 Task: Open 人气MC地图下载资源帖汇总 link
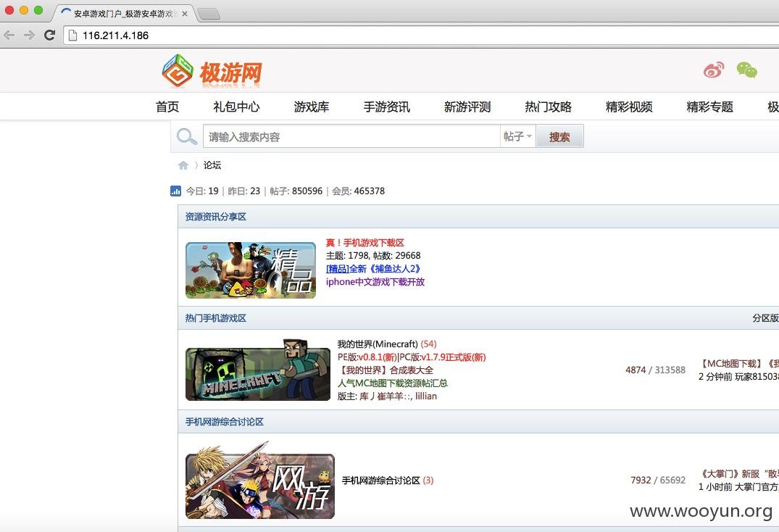(393, 383)
